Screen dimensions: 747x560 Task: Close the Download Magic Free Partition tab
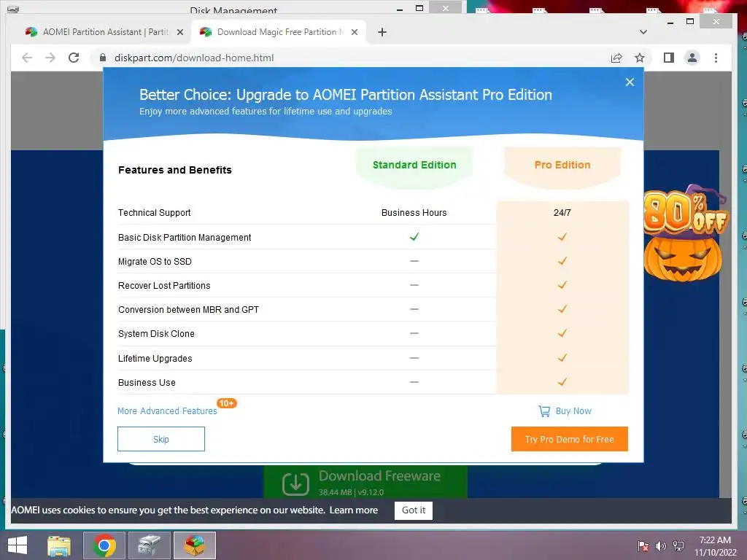click(355, 32)
